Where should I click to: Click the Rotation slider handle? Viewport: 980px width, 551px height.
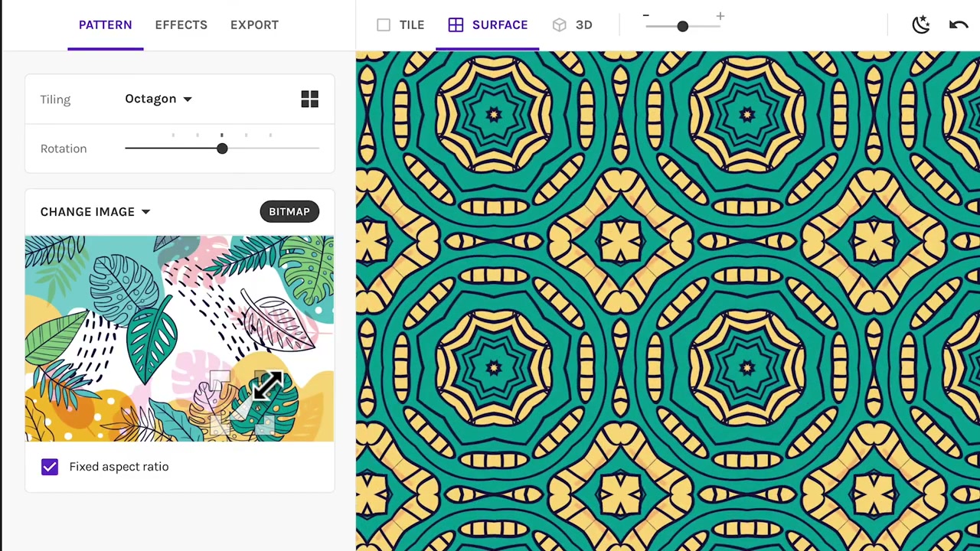click(x=222, y=148)
